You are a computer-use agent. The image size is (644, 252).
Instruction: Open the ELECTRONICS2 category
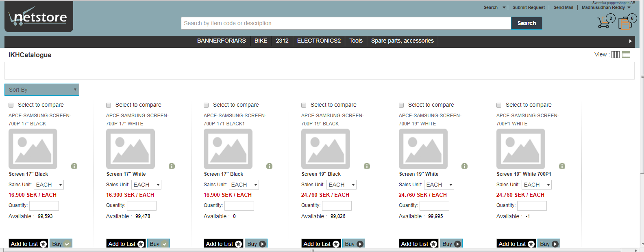319,41
